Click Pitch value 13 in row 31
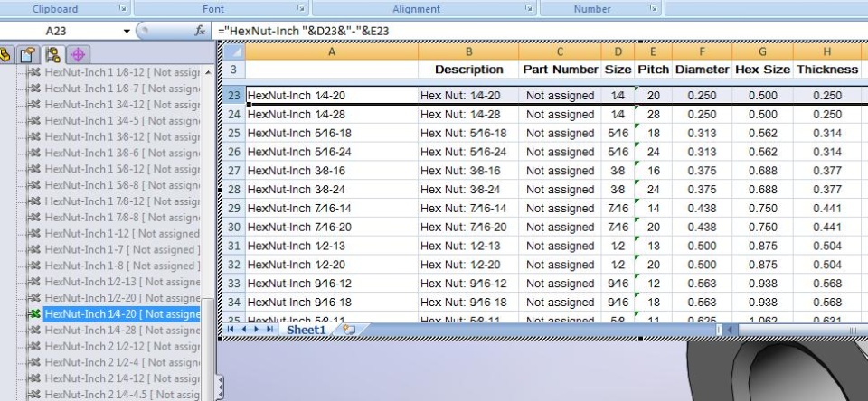The width and height of the screenshot is (868, 401). coord(653,246)
